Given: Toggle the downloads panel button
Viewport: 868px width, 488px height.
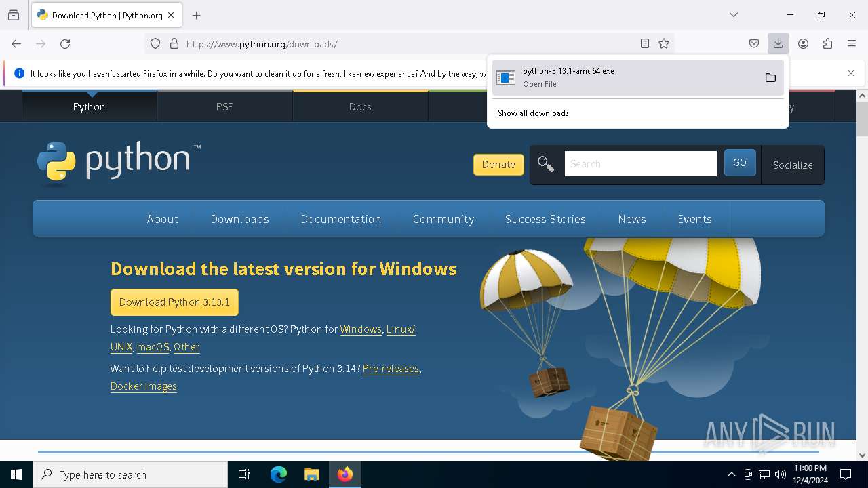Looking at the screenshot, I should click(x=778, y=44).
